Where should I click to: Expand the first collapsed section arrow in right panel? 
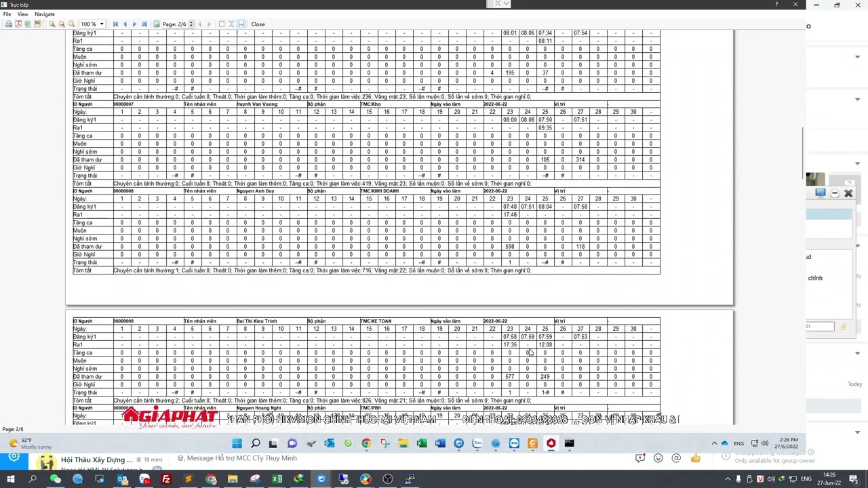coord(857,57)
